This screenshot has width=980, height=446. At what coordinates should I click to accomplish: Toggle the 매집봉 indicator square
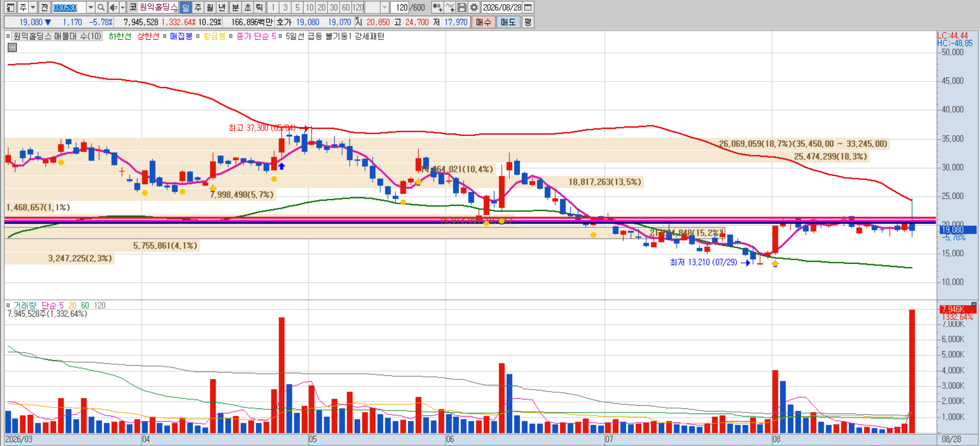(x=165, y=36)
